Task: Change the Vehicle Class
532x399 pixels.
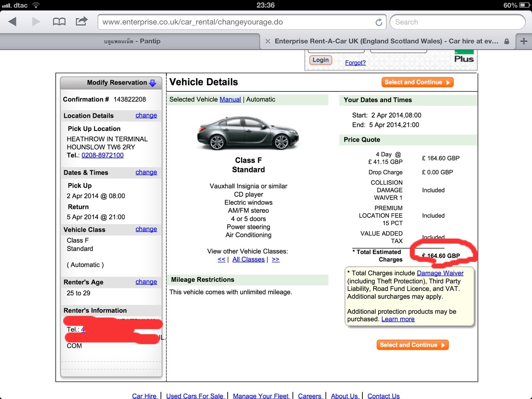Action: pyautogui.click(x=146, y=229)
